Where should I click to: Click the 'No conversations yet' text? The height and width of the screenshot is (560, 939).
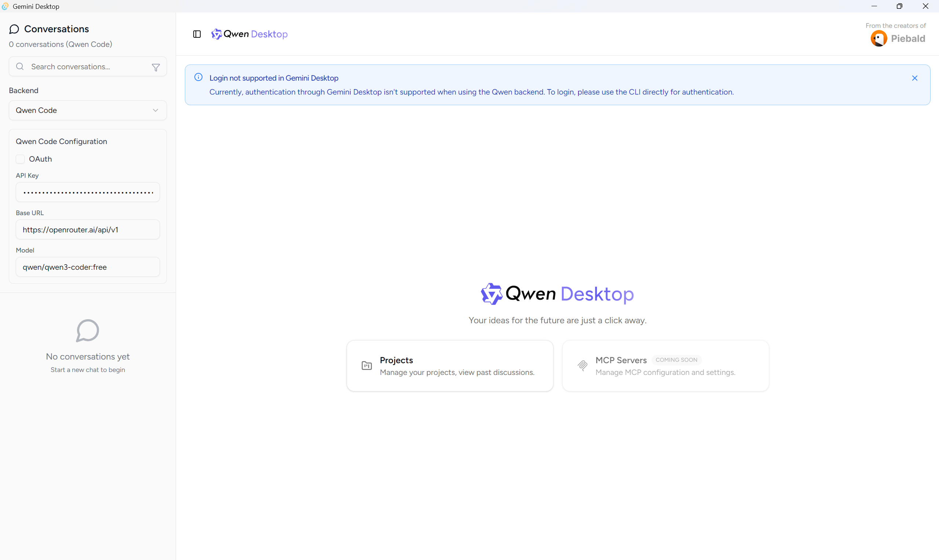tap(88, 357)
